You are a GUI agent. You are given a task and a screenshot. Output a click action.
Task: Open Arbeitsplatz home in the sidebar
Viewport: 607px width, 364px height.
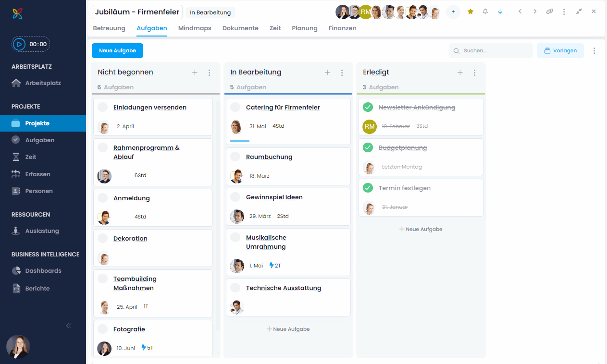(x=43, y=83)
